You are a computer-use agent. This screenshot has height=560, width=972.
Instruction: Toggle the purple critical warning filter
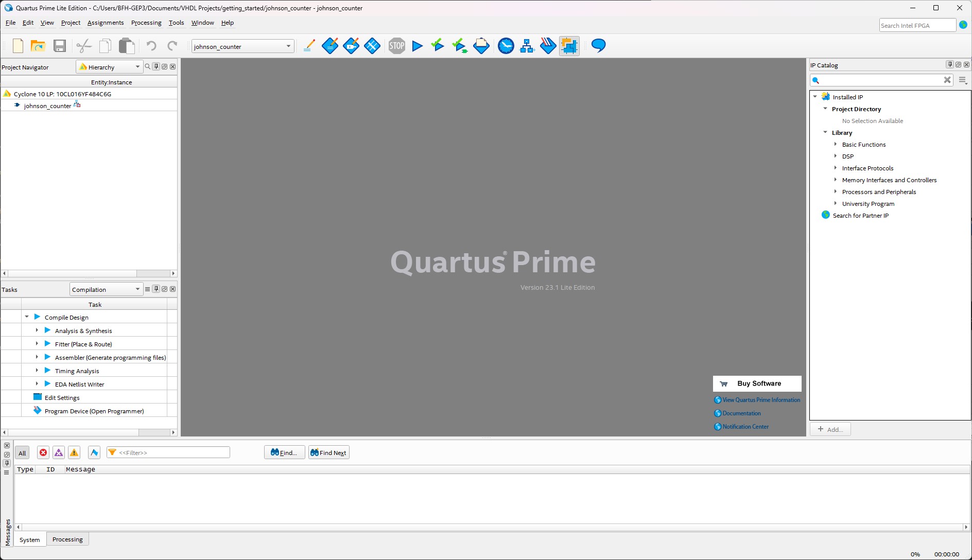(59, 453)
